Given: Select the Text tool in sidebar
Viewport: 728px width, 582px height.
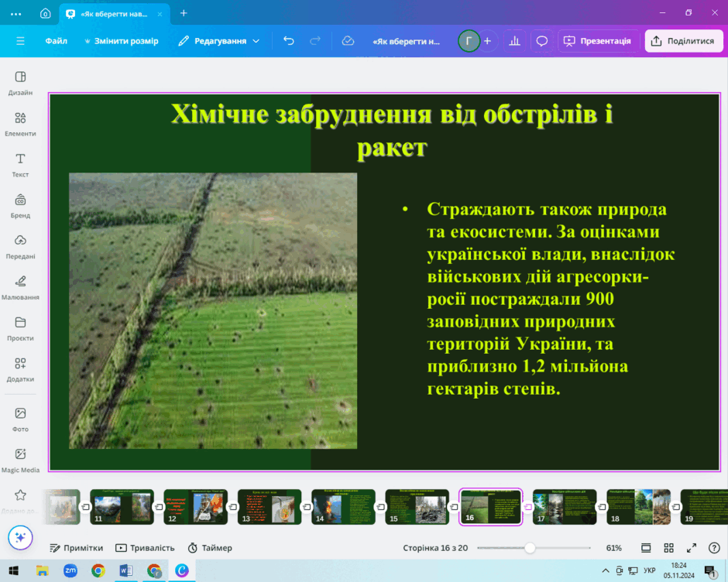Looking at the screenshot, I should coord(20,165).
